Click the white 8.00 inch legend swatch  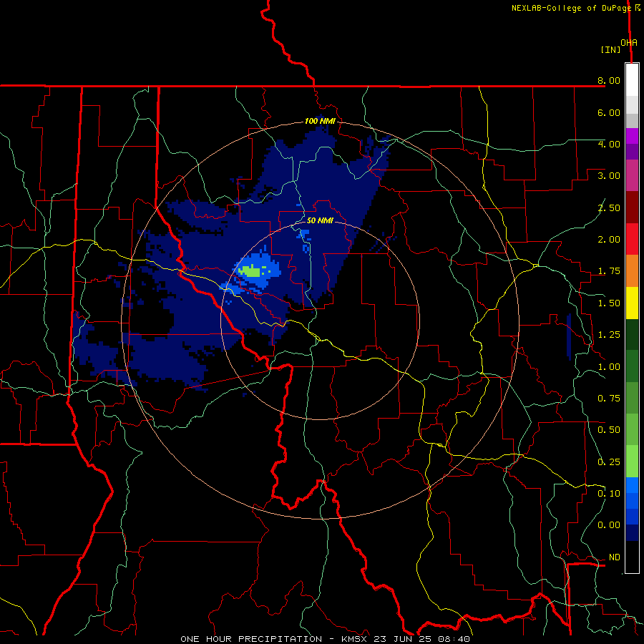click(632, 80)
